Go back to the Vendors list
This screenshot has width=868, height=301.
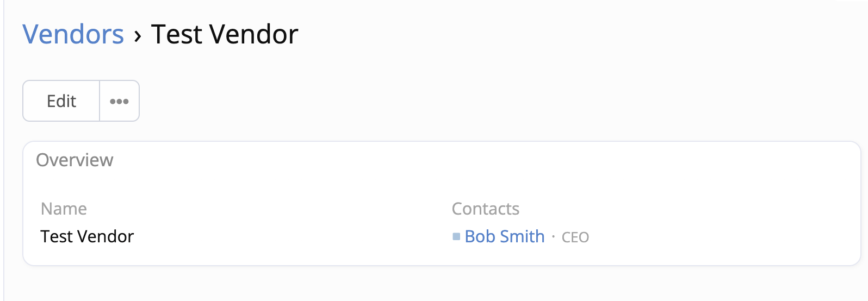coord(73,34)
